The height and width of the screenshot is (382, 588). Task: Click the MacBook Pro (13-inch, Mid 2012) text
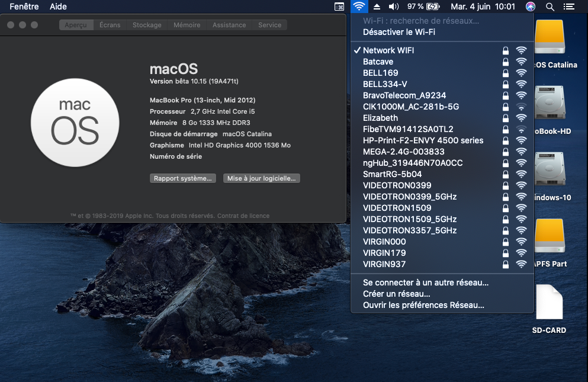pyautogui.click(x=203, y=100)
